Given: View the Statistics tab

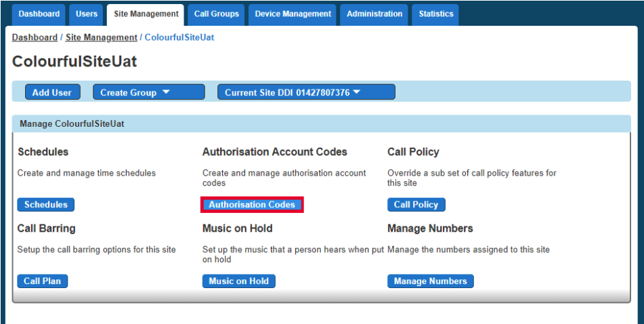Looking at the screenshot, I should (436, 14).
